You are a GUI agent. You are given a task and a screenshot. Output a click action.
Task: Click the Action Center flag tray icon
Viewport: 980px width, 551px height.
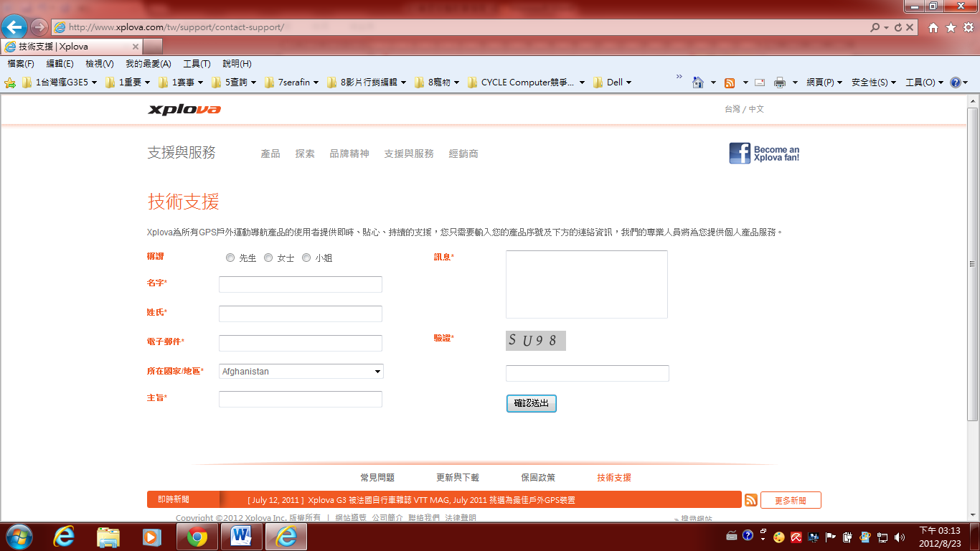(831, 537)
